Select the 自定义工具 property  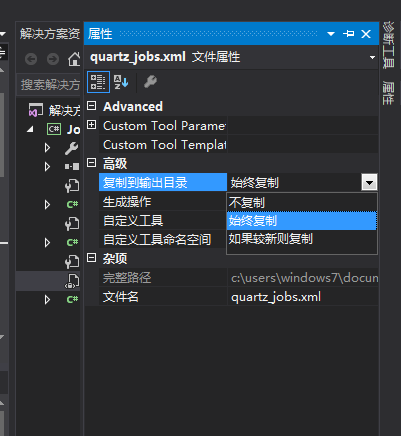coord(163,221)
